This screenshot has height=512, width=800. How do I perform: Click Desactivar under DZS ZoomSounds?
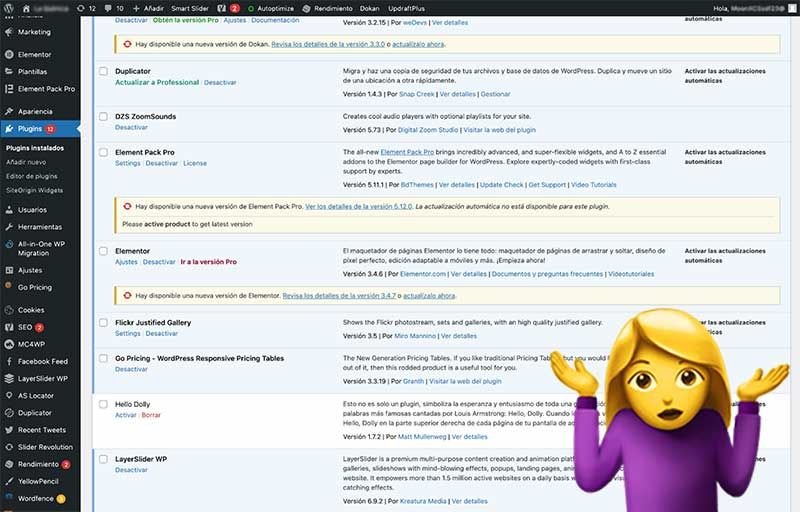click(131, 127)
